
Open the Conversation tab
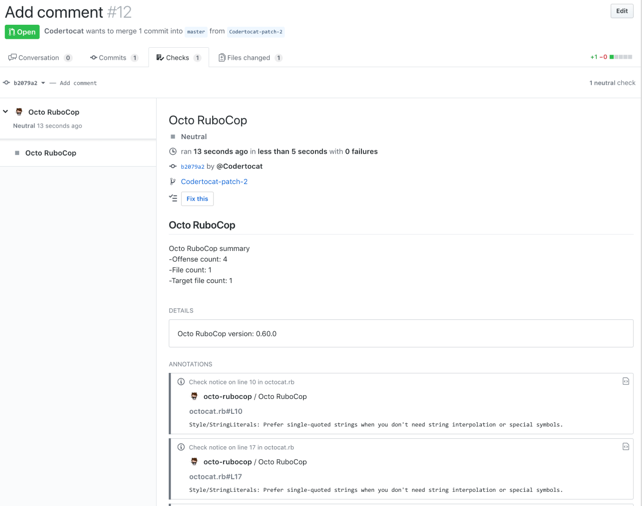tap(40, 58)
